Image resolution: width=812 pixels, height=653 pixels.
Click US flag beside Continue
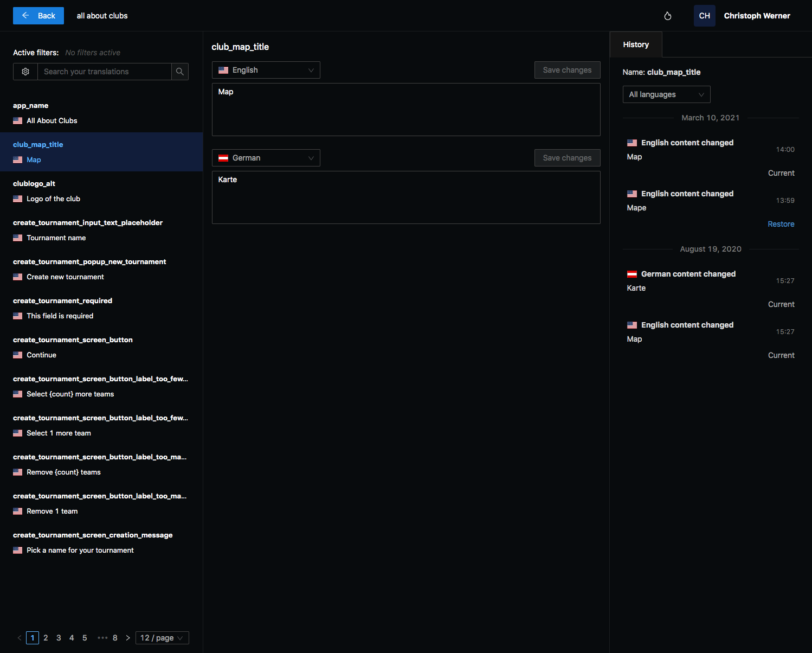[x=18, y=355]
